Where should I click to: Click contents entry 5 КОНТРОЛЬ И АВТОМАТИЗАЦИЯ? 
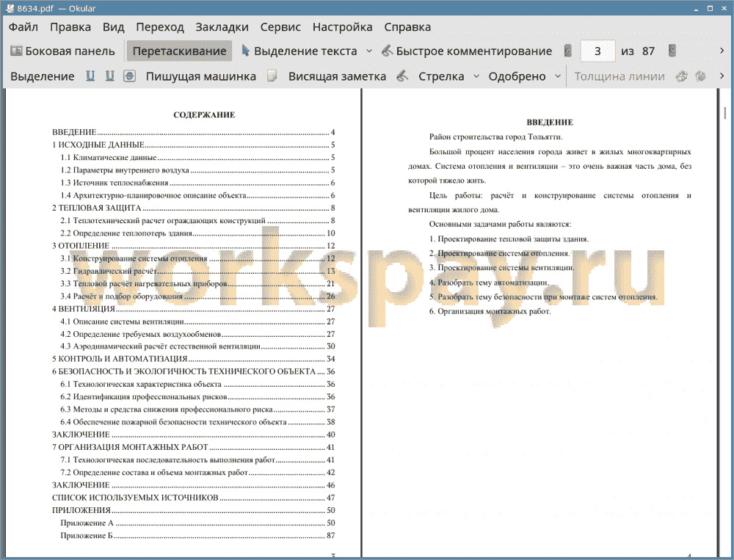193,359
